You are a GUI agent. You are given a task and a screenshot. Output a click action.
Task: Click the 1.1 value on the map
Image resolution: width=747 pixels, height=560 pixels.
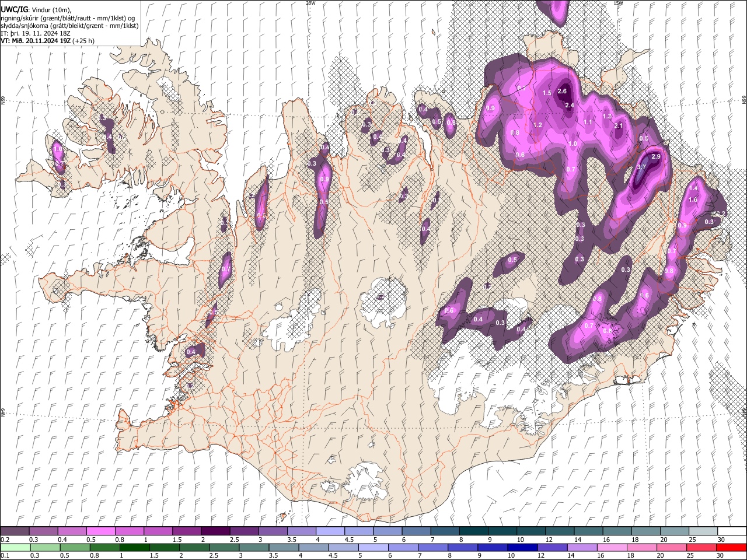coord(588,122)
